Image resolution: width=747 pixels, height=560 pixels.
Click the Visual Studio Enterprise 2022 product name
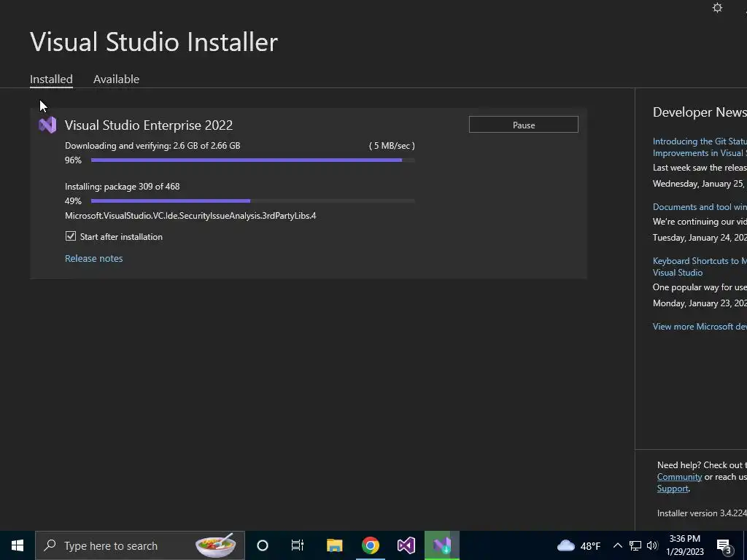[149, 125]
